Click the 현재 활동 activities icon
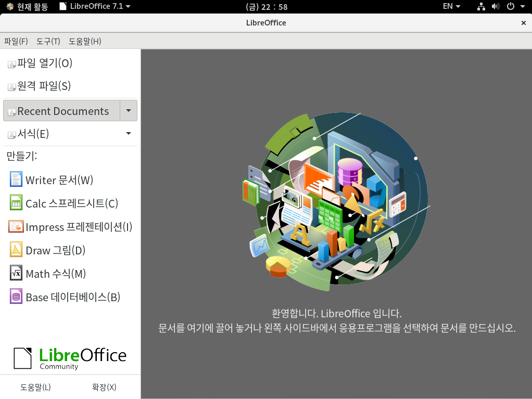The height and width of the screenshot is (399, 532). tap(10, 6)
